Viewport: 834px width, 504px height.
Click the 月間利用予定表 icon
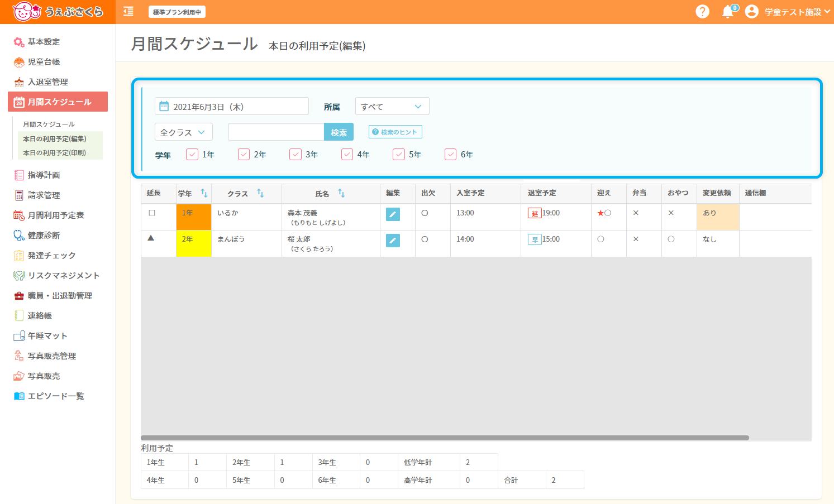[19, 215]
